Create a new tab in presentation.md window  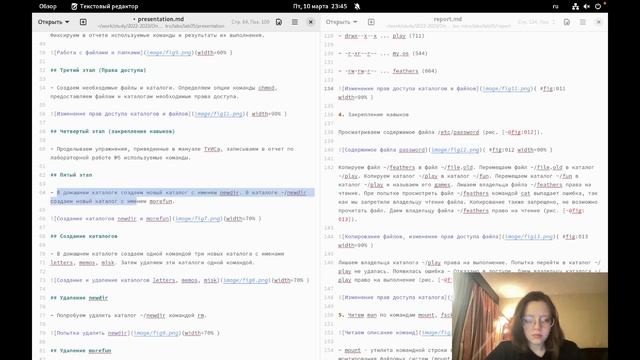coord(83,22)
